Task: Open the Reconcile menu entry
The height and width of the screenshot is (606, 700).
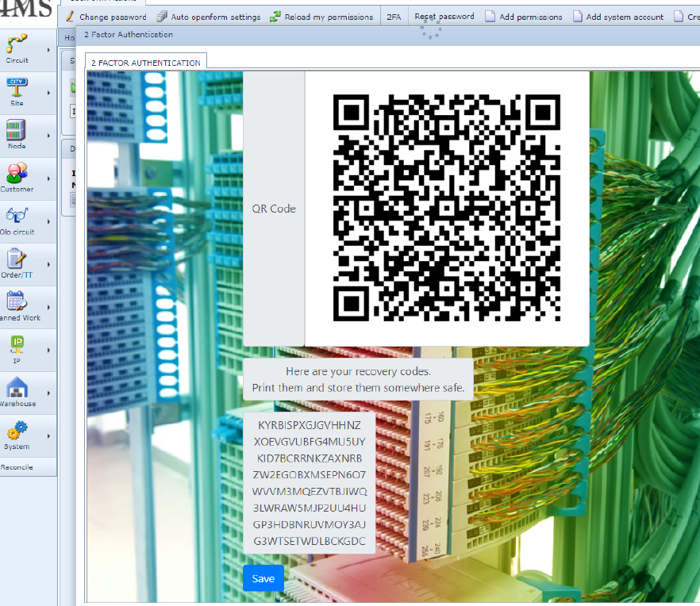Action: [x=17, y=467]
